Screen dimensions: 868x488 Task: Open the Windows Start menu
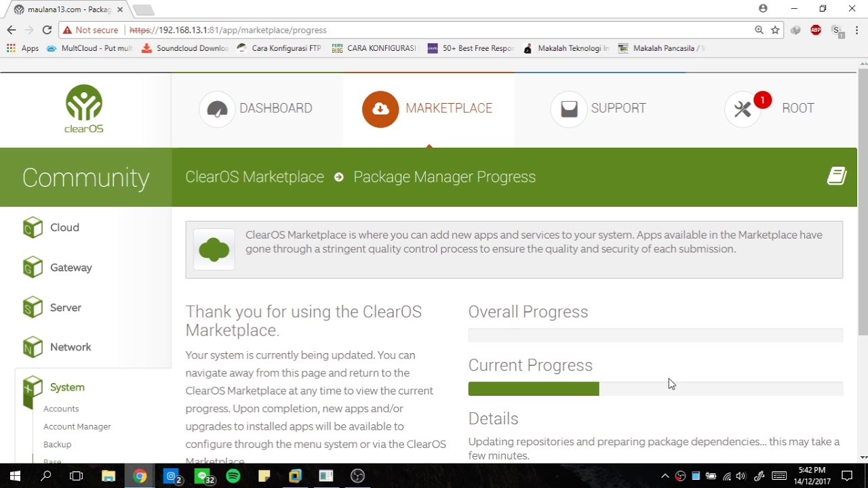coord(15,476)
